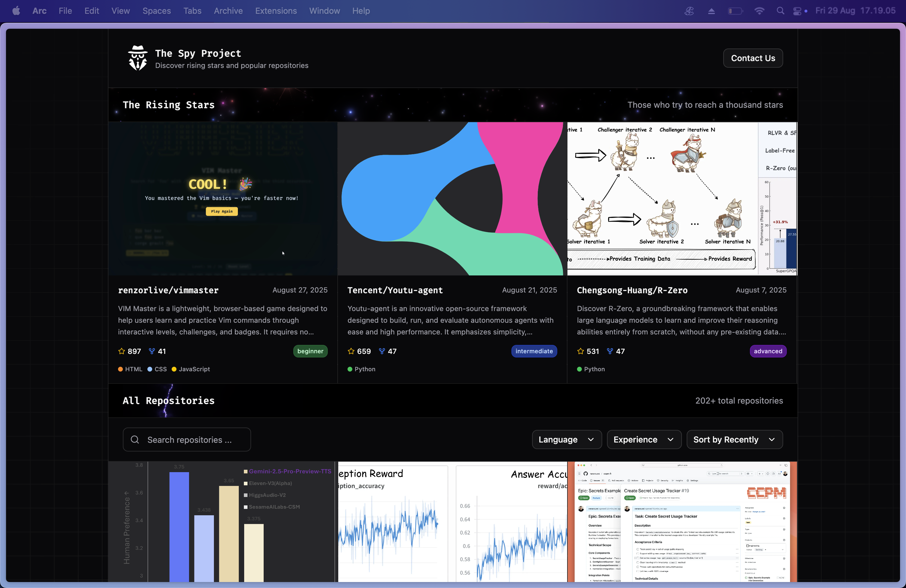Open the Tabs menu

coord(192,11)
